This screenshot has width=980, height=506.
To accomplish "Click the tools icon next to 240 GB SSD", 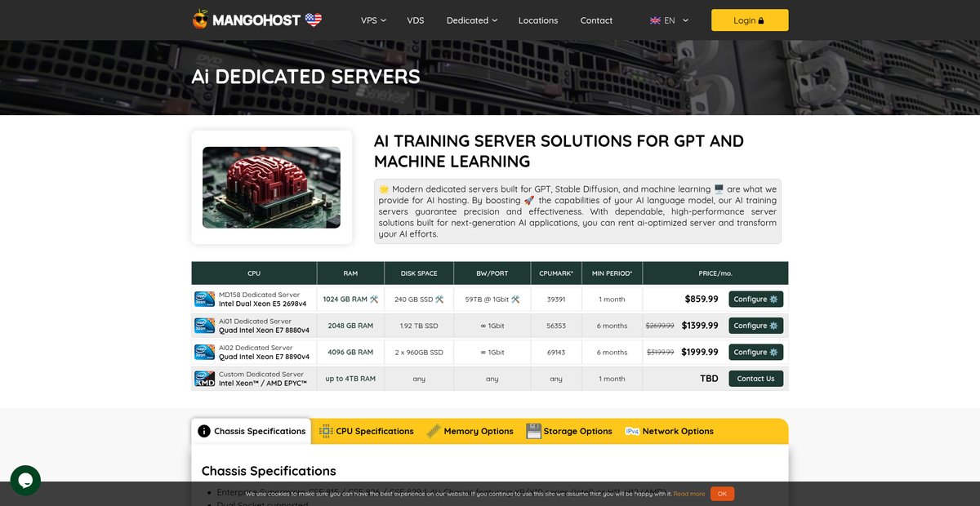I will point(439,300).
